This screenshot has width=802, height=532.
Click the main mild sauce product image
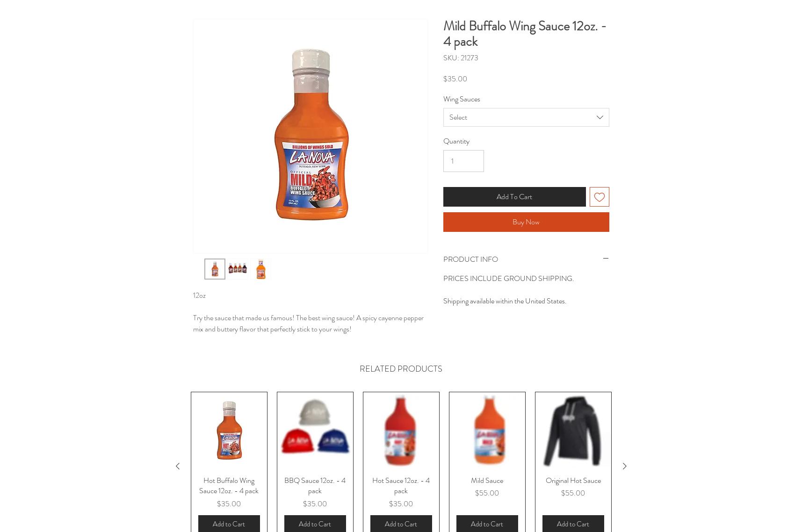pos(311,136)
